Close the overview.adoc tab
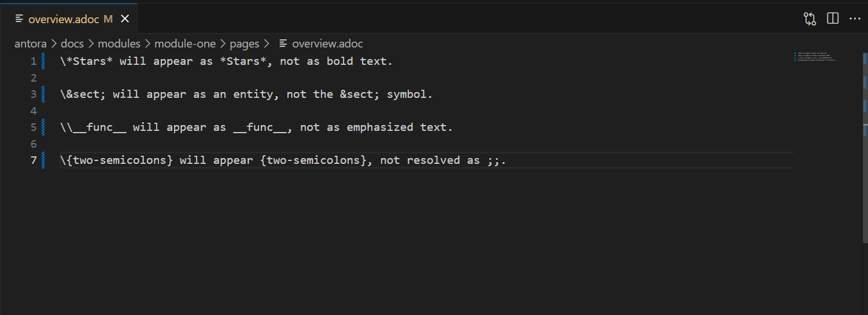 tap(124, 19)
